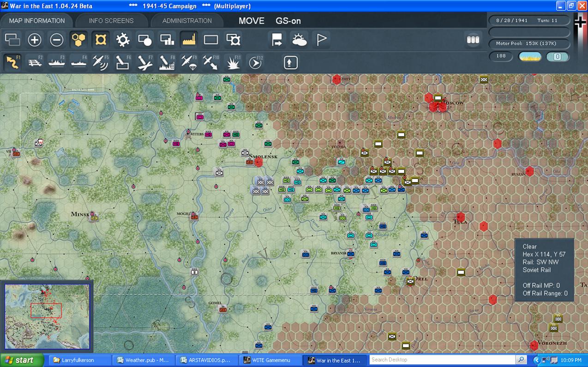Open the weather display sun-cloud icon
Image resolution: width=588 pixels, height=367 pixels.
pyautogui.click(x=299, y=40)
